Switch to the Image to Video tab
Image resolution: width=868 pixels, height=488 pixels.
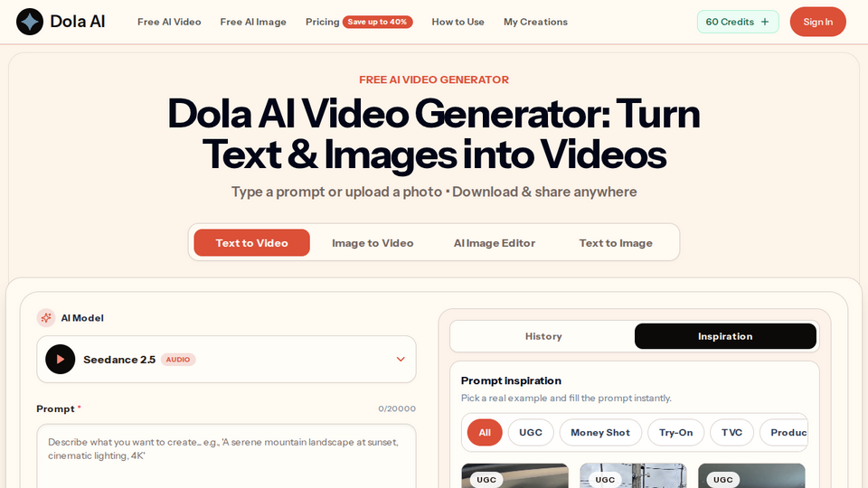click(373, 243)
